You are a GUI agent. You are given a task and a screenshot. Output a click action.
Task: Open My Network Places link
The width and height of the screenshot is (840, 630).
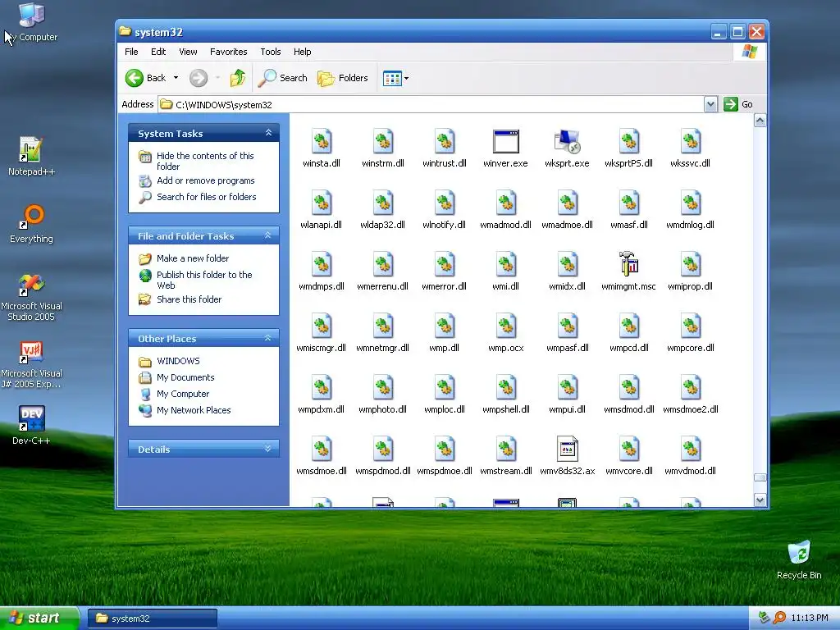tap(194, 410)
